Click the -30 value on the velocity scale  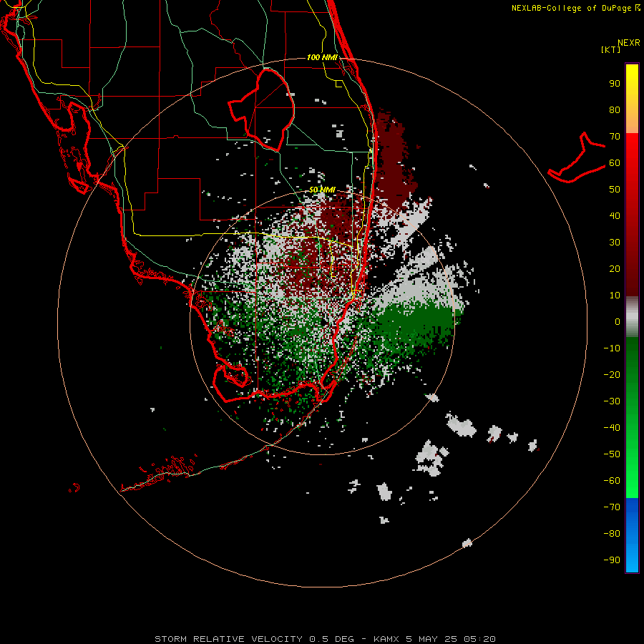[612, 401]
